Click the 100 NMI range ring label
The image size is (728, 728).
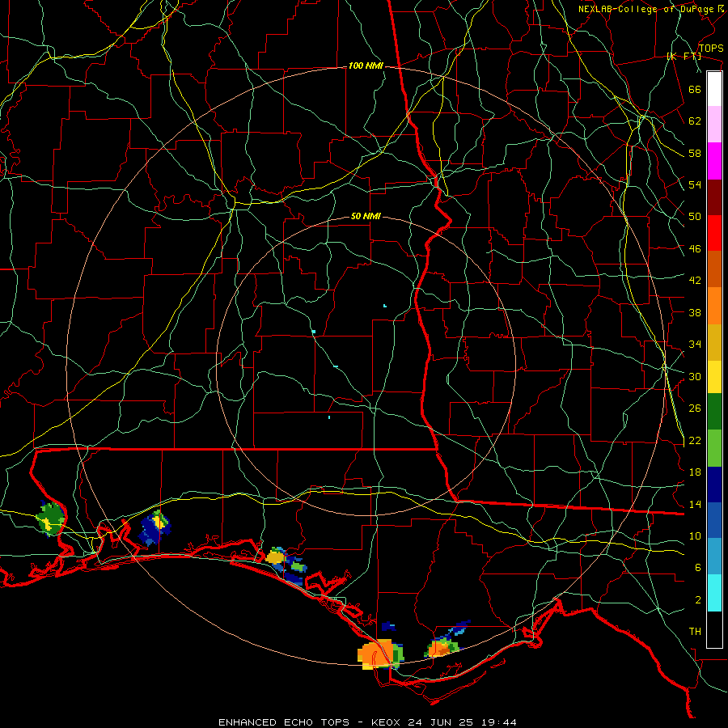click(366, 66)
